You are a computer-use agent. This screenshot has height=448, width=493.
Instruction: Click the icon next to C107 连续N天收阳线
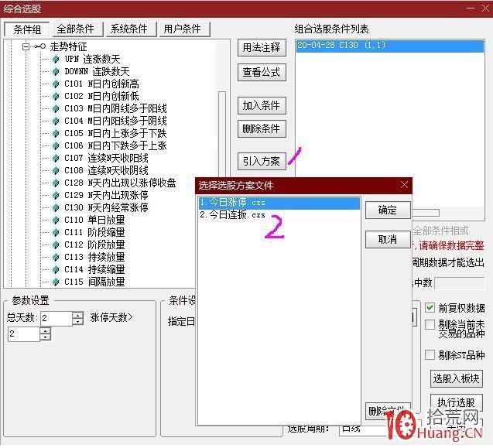(56, 158)
